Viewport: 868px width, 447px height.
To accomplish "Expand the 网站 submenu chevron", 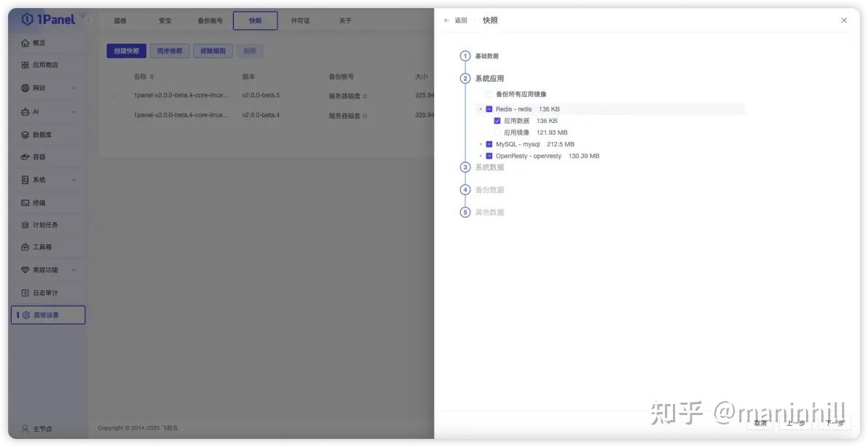I will [74, 88].
